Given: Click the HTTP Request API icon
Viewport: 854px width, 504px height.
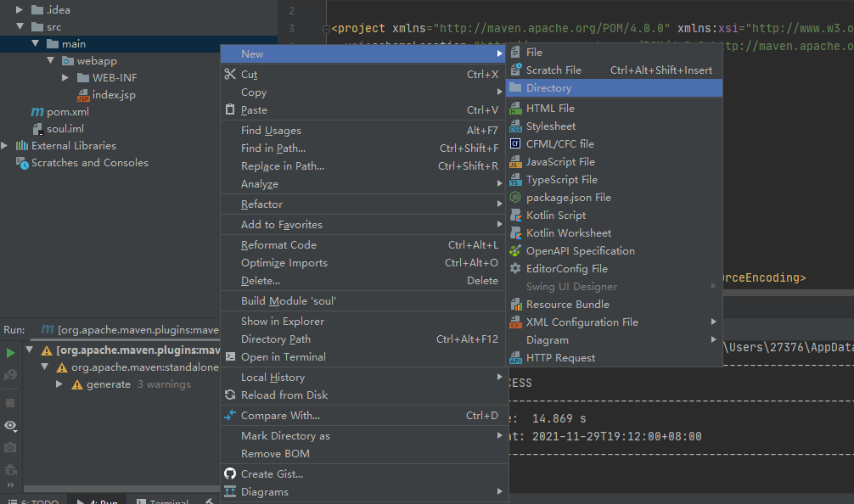Looking at the screenshot, I should coord(515,357).
